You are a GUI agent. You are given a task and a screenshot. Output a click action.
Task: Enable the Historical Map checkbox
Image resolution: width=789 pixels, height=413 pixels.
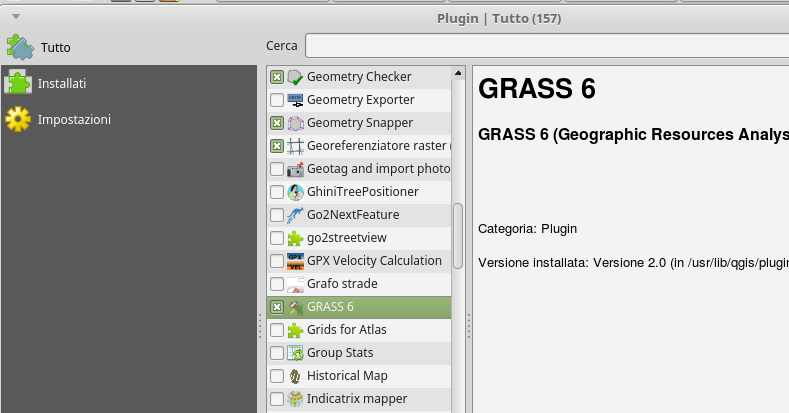pyautogui.click(x=277, y=376)
